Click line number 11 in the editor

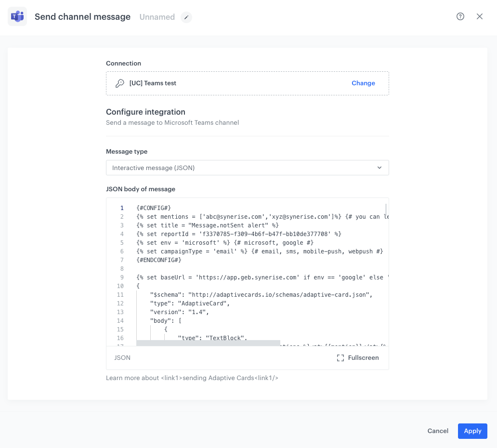point(120,294)
